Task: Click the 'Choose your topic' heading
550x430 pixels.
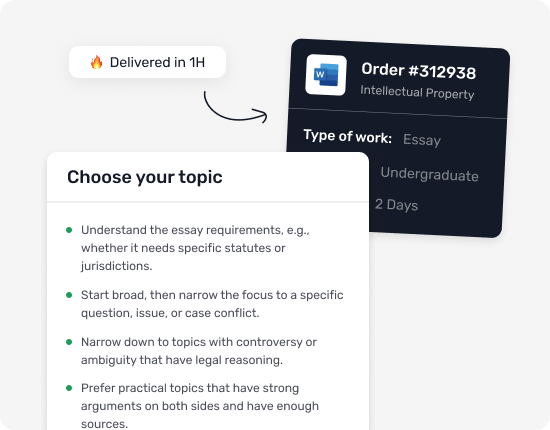Action: tap(145, 177)
